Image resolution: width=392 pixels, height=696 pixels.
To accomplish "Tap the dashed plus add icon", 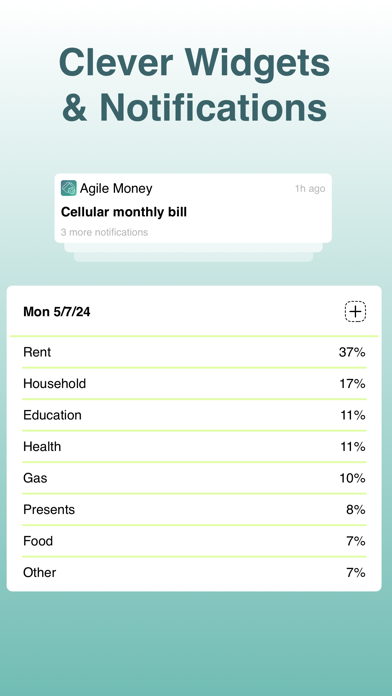I will (x=355, y=312).
